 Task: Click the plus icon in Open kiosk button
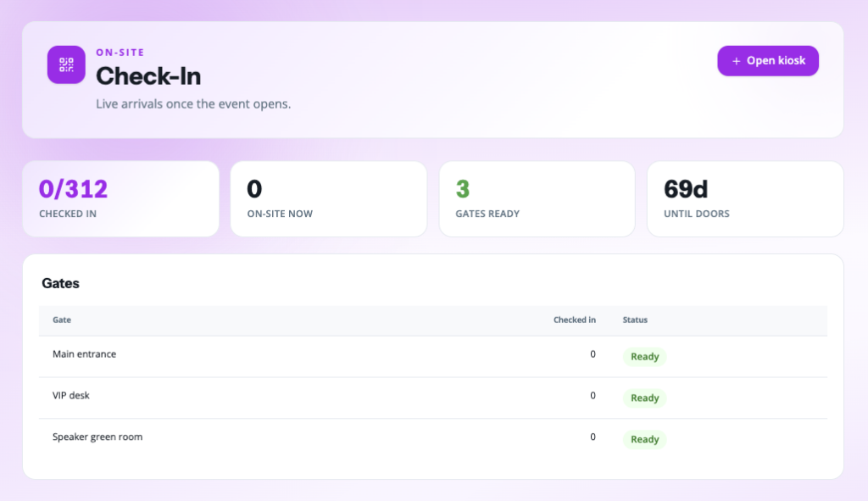tap(737, 61)
